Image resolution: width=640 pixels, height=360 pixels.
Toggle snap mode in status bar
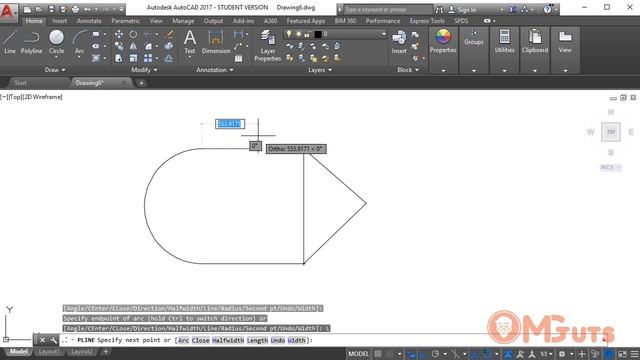click(390, 354)
